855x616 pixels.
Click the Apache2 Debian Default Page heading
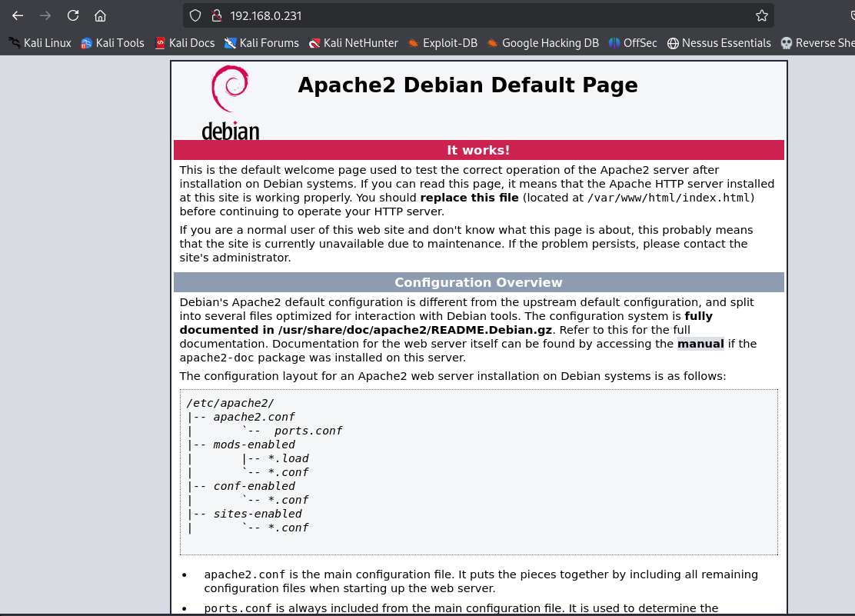click(x=467, y=85)
